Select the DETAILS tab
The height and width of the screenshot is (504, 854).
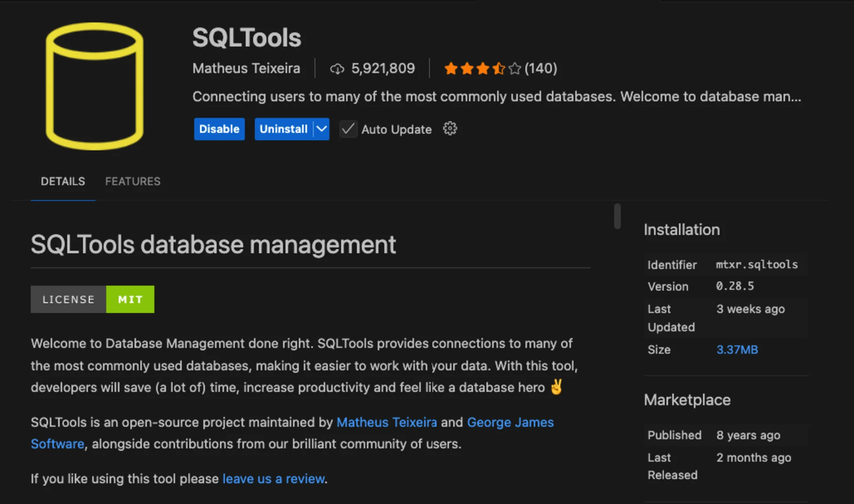(62, 181)
